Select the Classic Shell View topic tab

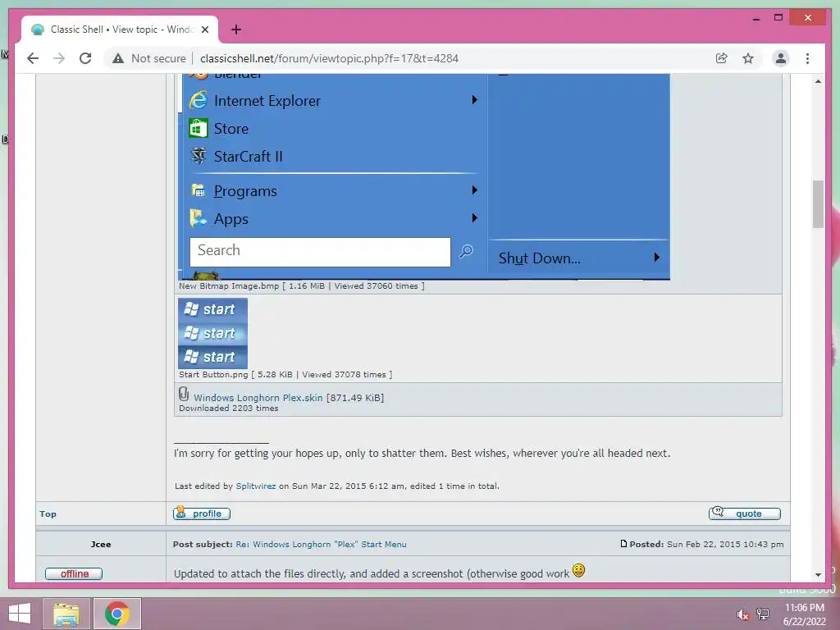pos(120,30)
